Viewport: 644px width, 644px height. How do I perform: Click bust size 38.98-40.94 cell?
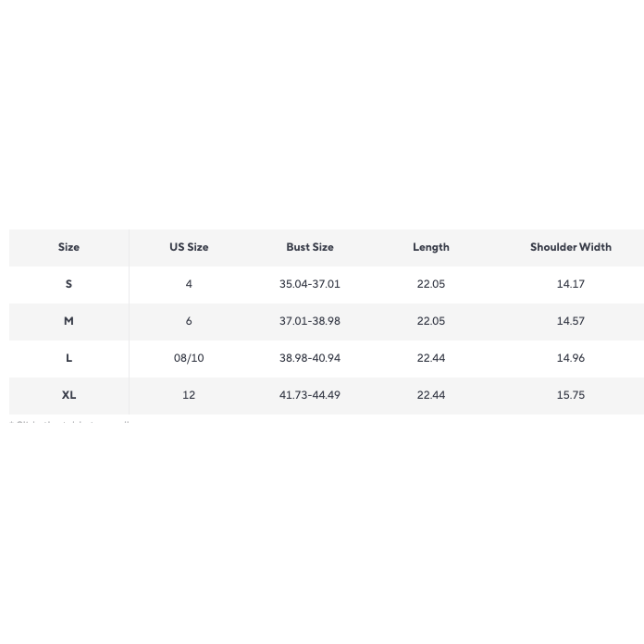310,358
